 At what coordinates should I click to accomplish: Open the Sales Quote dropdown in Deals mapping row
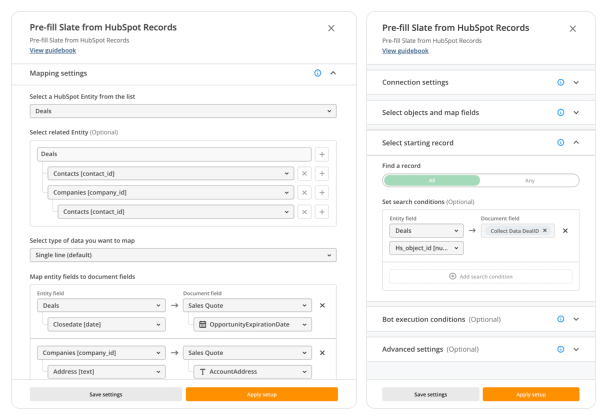click(x=247, y=306)
